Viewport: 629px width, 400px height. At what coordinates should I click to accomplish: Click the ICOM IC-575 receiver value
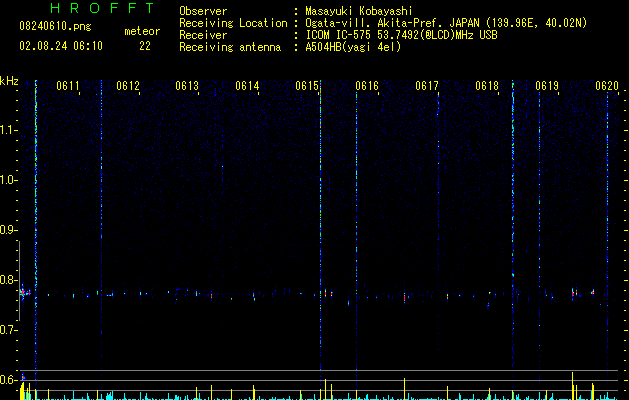click(x=401, y=35)
